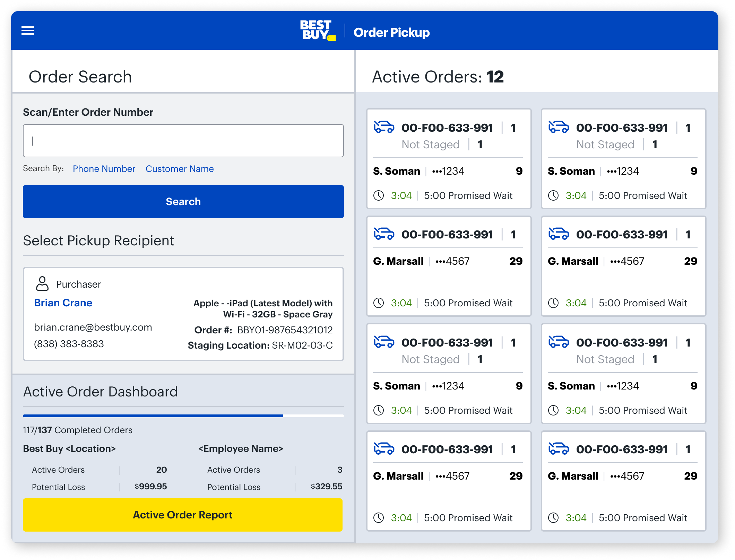Click car icon on top-right order card
The image size is (735, 560).
559,127
